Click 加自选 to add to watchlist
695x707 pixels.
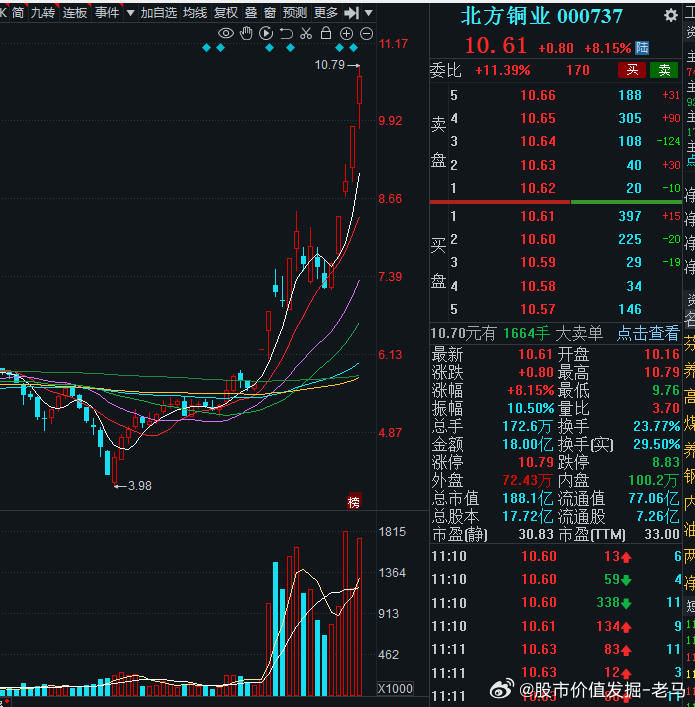coord(158,13)
